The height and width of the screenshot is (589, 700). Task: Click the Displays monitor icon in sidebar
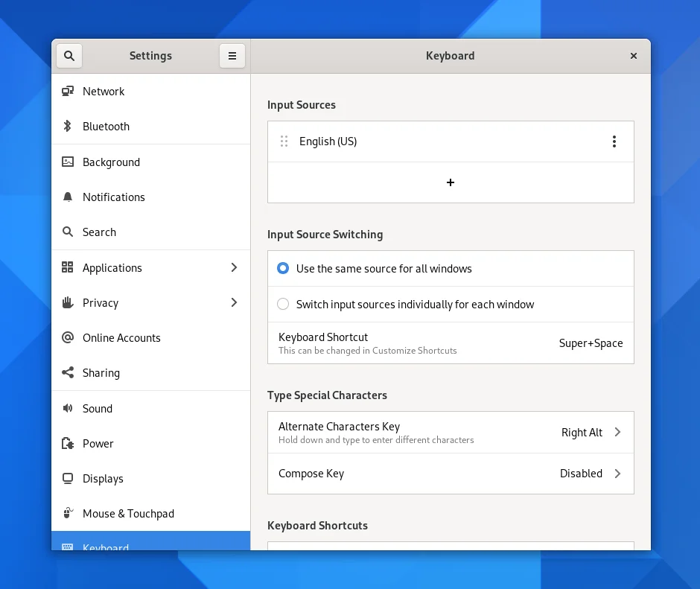pyautogui.click(x=68, y=479)
